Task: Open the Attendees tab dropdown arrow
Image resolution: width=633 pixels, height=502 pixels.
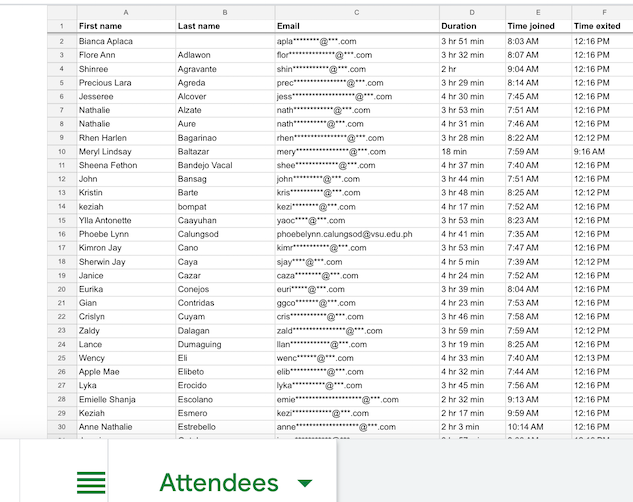Action: tap(305, 483)
